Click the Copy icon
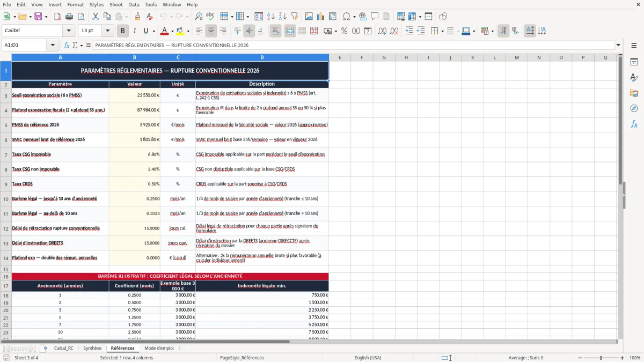This screenshot has width=644, height=362. point(107,17)
